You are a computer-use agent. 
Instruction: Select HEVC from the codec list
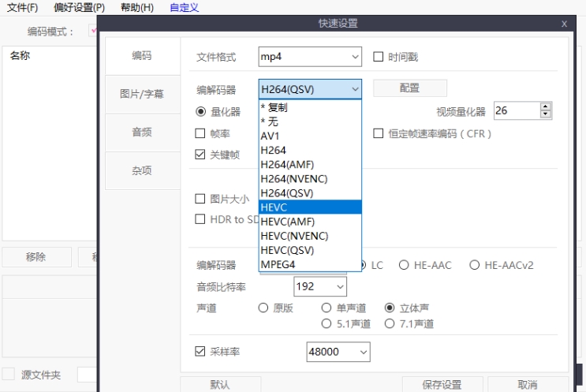click(309, 207)
